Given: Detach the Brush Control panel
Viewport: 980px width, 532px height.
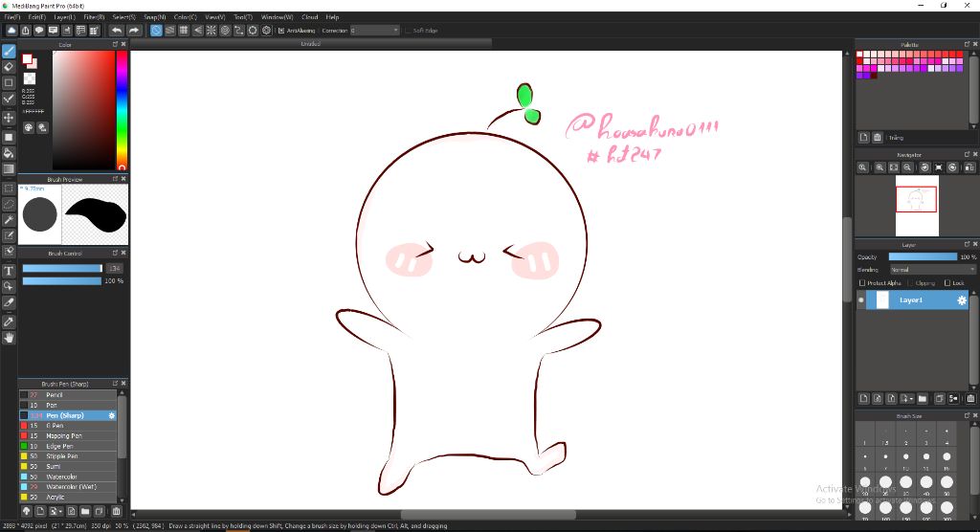Looking at the screenshot, I should pos(115,254).
